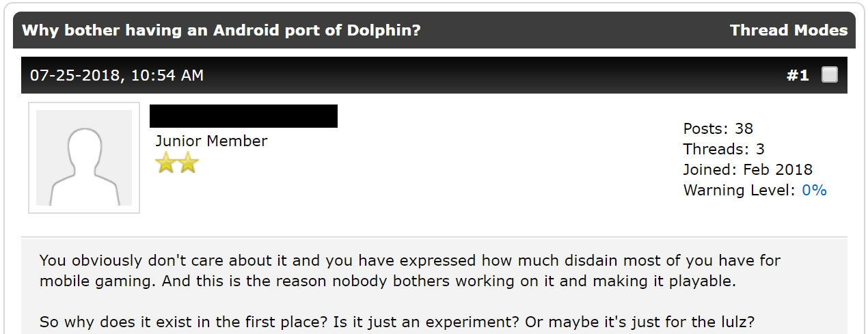Click the Posts: 38 statistic
868x334 pixels.
point(718,128)
